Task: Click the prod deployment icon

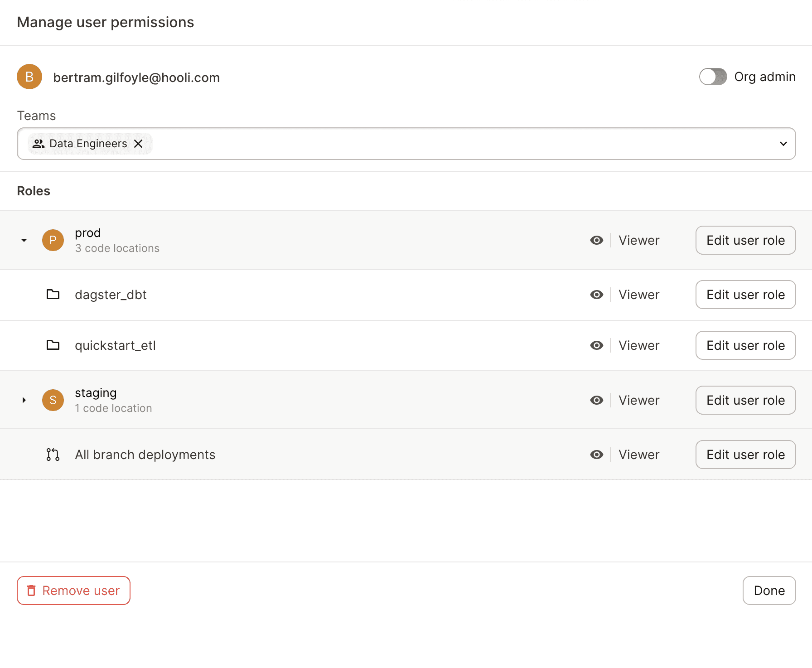Action: [x=53, y=240]
